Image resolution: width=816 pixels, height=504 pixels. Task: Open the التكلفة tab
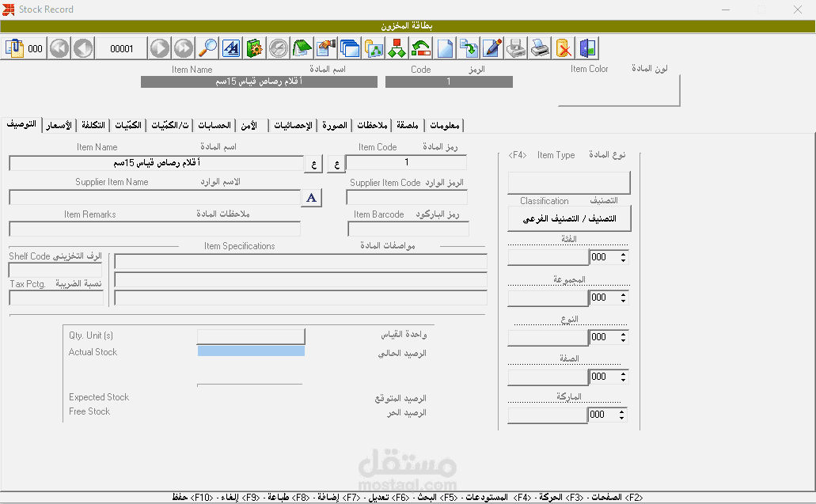(93, 125)
